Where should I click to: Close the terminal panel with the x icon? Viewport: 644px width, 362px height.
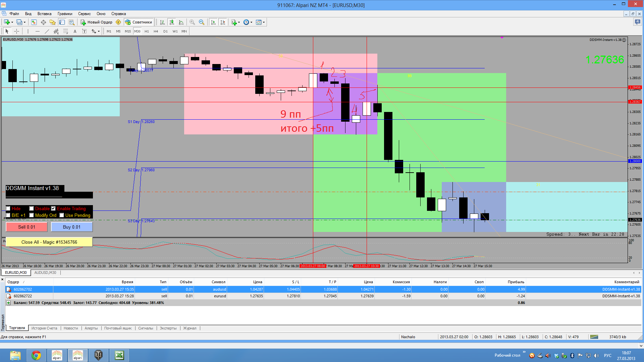(2, 280)
